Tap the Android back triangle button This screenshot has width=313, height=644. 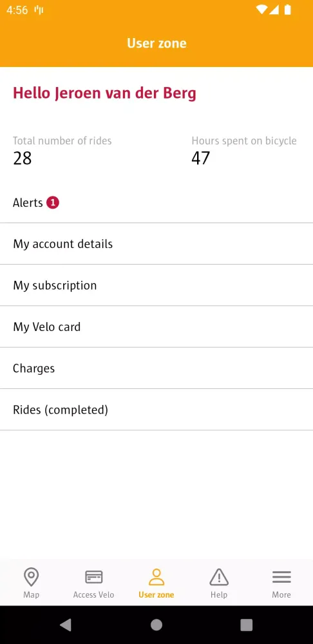66,625
